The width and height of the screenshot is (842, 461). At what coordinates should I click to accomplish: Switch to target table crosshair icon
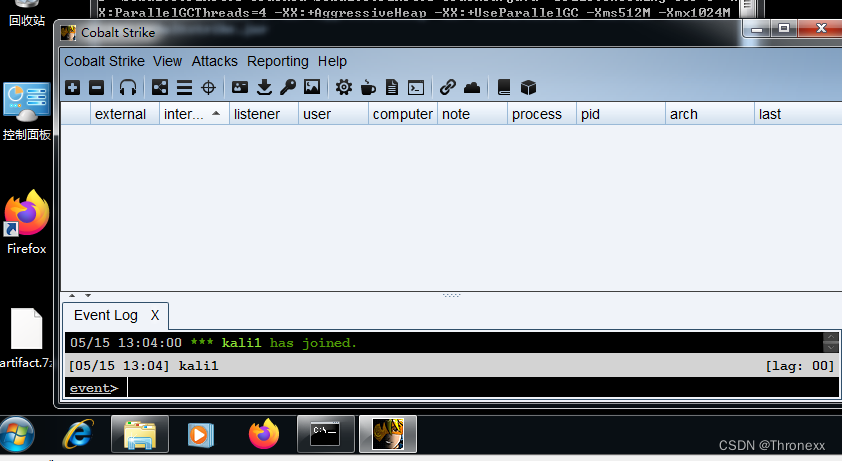click(x=208, y=88)
